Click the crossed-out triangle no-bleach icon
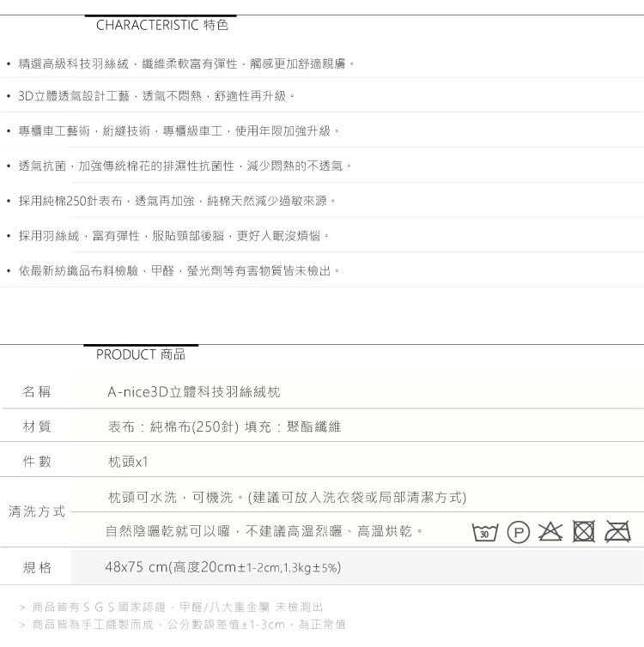The height and width of the screenshot is (647, 644). [550, 533]
